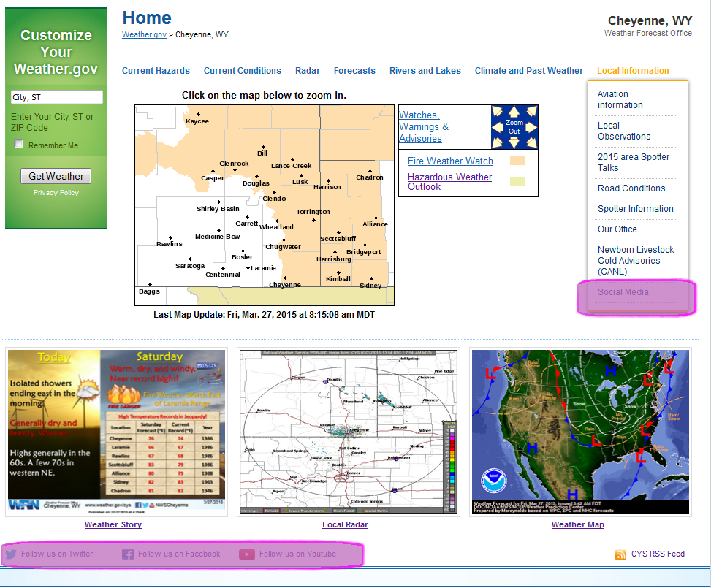Click Baggs on the hazards map
The width and height of the screenshot is (711, 588).
(149, 291)
